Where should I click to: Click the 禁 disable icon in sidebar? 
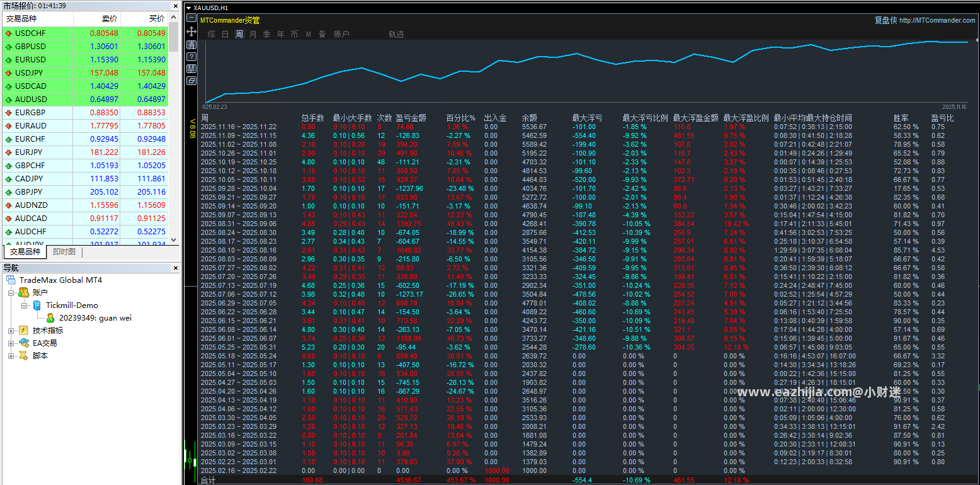[191, 68]
